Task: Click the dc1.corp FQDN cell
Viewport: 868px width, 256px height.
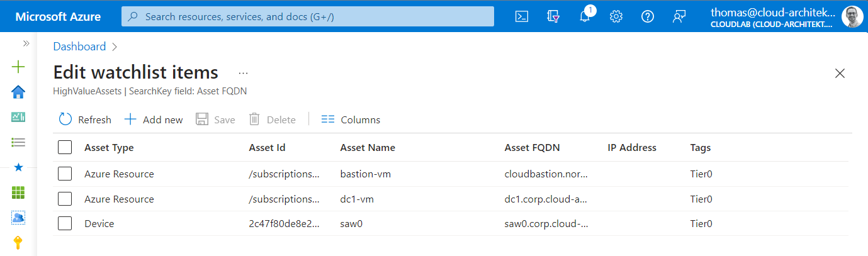Action: click(546, 199)
